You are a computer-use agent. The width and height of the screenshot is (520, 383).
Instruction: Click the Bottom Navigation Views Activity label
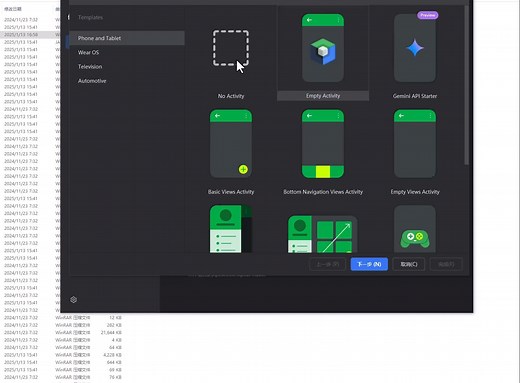323,192
